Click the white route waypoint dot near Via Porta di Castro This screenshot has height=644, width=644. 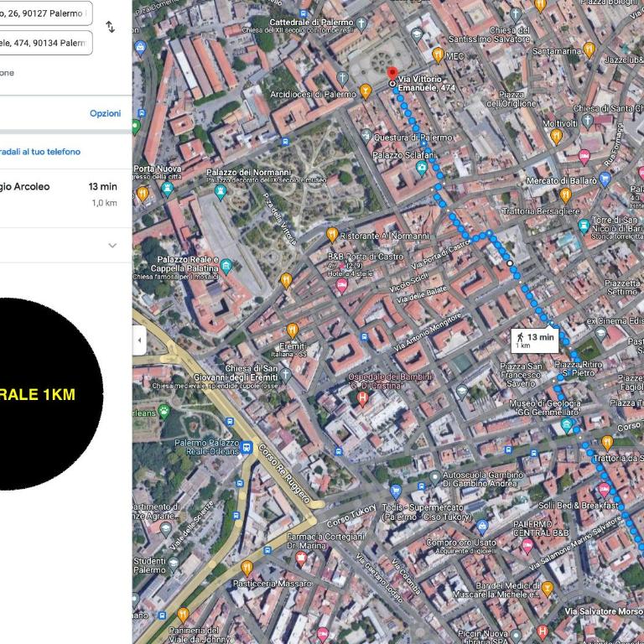[510, 262]
